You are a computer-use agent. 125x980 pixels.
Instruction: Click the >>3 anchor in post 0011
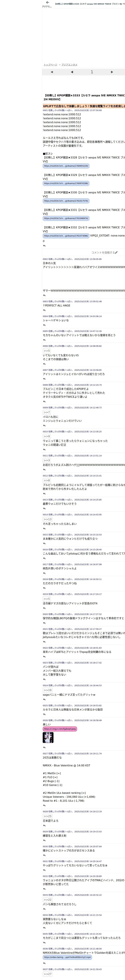coord(47,460)
